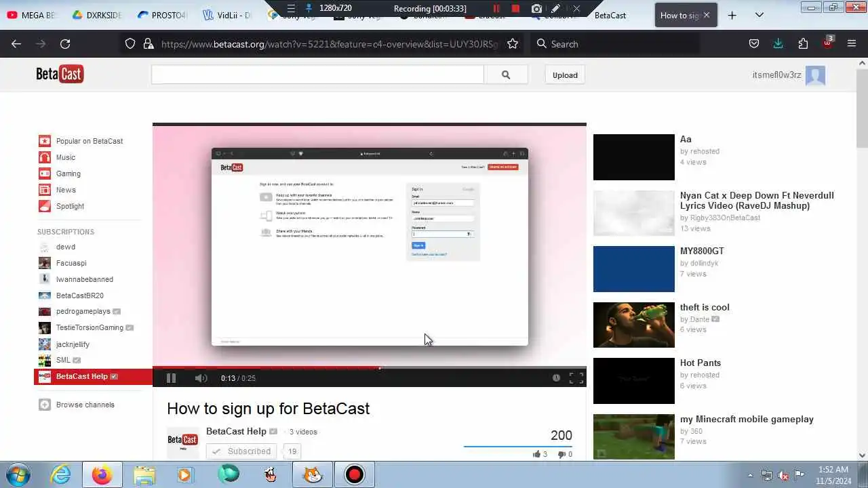868x488 pixels.
Task: Switch to the VidLii browser tab
Action: point(226,15)
